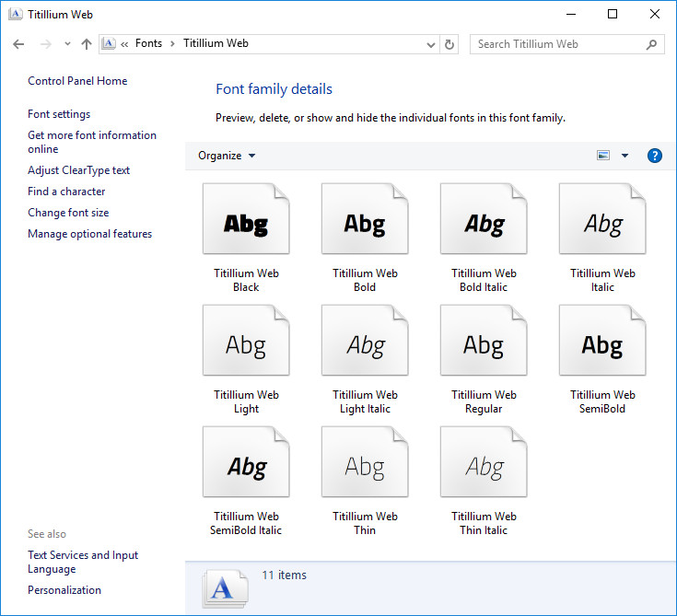Screen dimensions: 677x616
Task: Click the Titillium Web Black label text
Action: (246, 280)
